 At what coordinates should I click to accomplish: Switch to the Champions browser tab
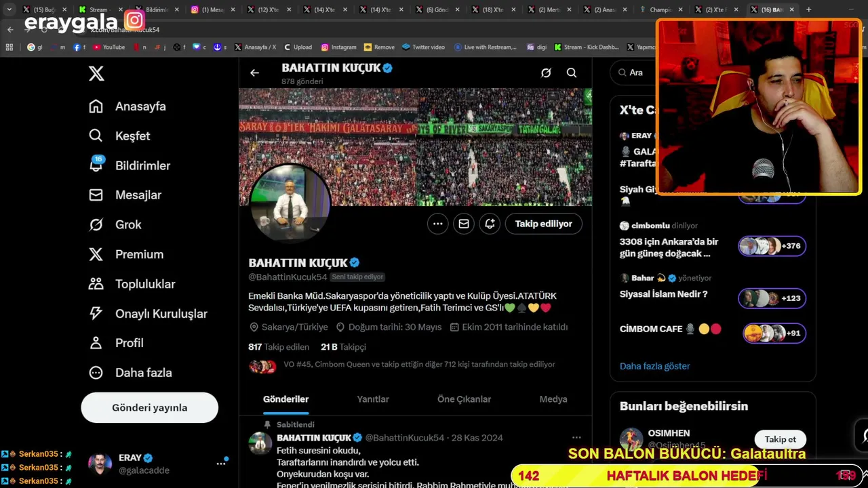pos(660,9)
